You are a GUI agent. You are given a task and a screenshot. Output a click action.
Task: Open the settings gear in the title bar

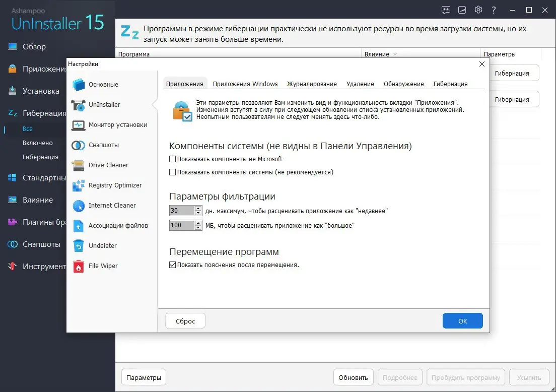[x=478, y=10]
